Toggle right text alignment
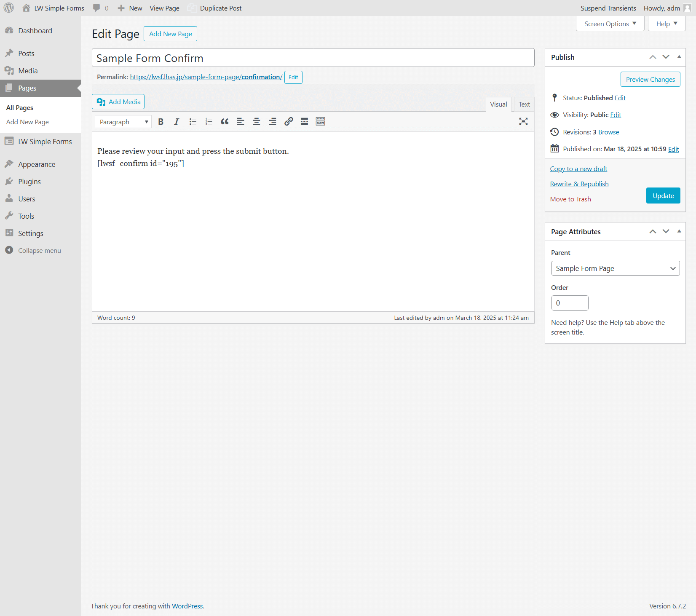The image size is (696, 616). coord(272,121)
